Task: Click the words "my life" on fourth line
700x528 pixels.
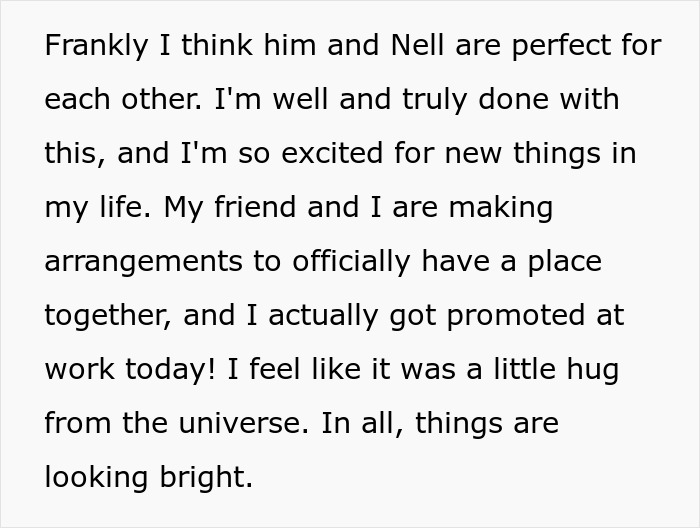Action: 95,208
